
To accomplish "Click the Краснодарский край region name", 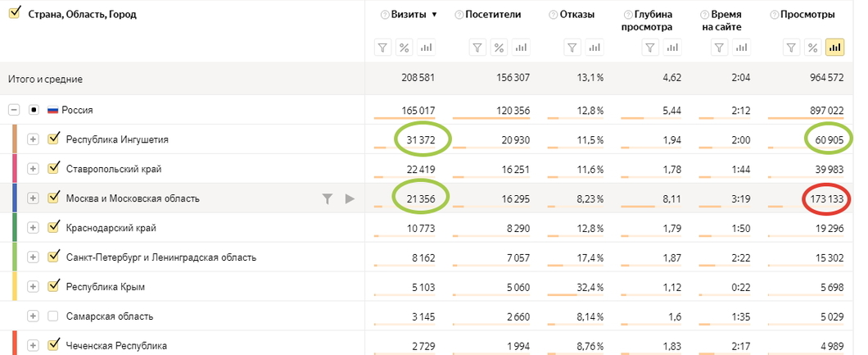I will (111, 228).
